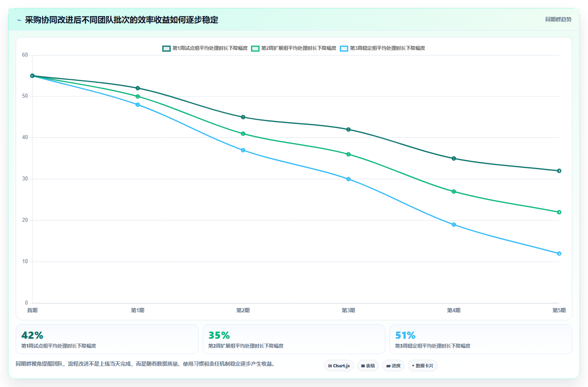Screen dimensions: 588x387
Task: Click the blue point at 第2期 (37)
Action: [x=243, y=150]
